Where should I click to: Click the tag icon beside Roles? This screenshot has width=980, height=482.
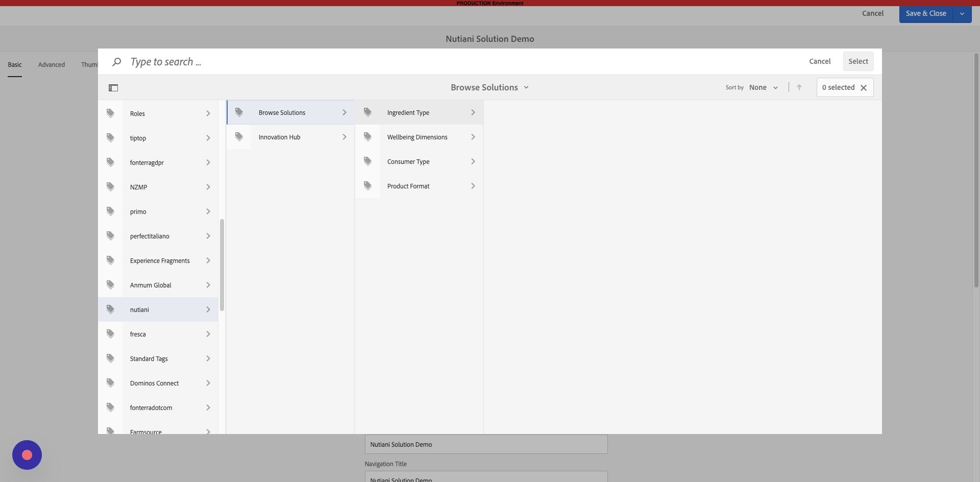coord(110,113)
